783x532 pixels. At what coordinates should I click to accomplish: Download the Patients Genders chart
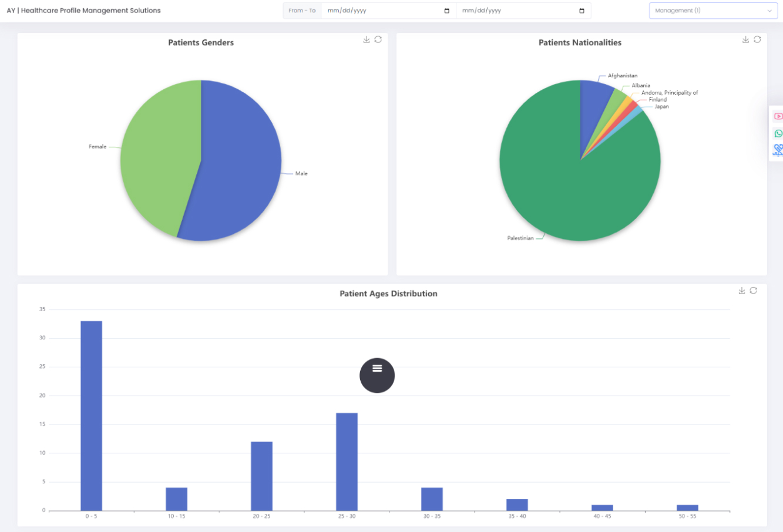coord(367,39)
